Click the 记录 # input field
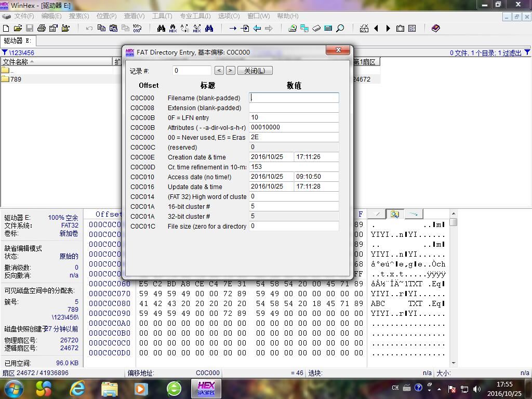The height and width of the screenshot is (399, 532). 191,71
